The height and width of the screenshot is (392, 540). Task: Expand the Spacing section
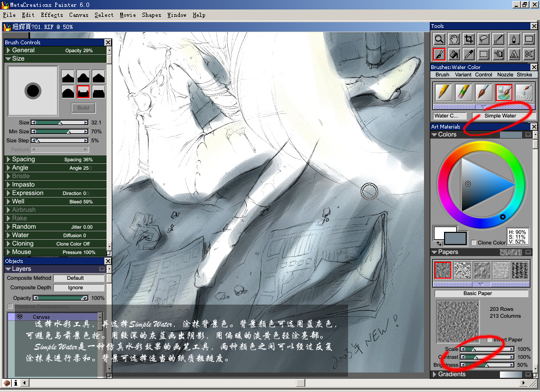click(x=8, y=159)
